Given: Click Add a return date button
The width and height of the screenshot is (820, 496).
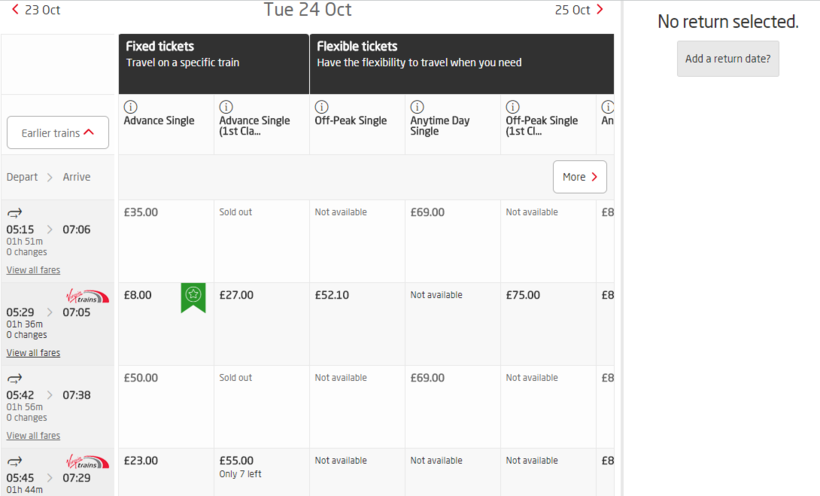Looking at the screenshot, I should [727, 59].
